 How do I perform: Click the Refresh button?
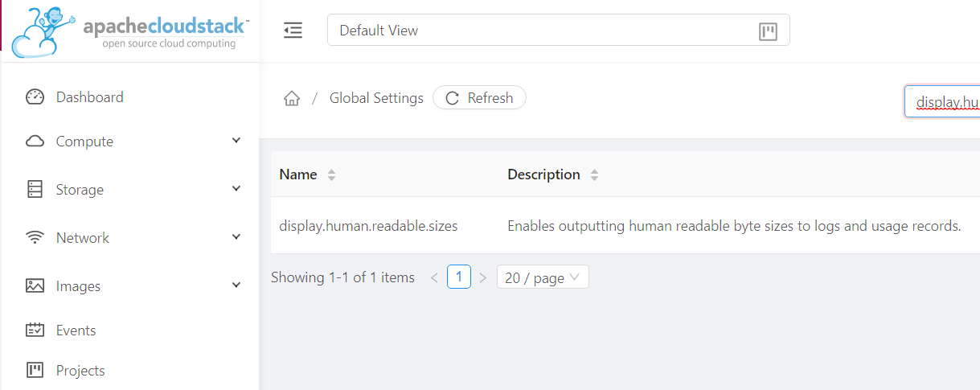pyautogui.click(x=479, y=97)
